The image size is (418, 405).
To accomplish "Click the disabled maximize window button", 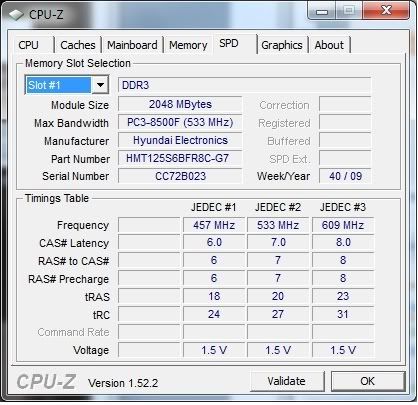I will click(x=349, y=11).
